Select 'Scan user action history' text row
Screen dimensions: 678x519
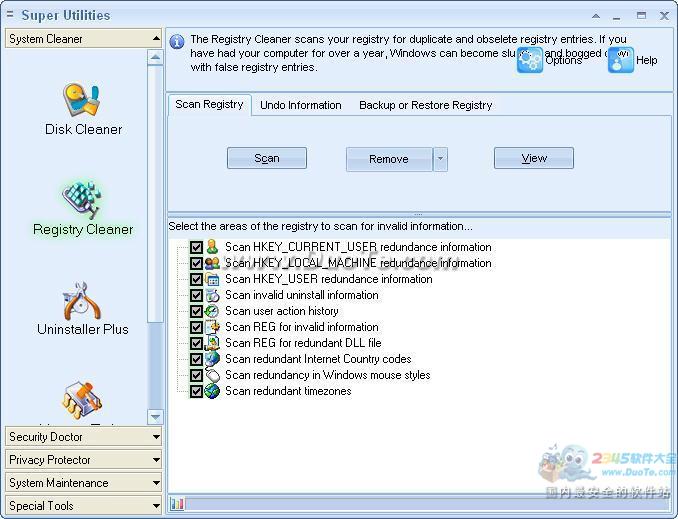pyautogui.click(x=281, y=311)
